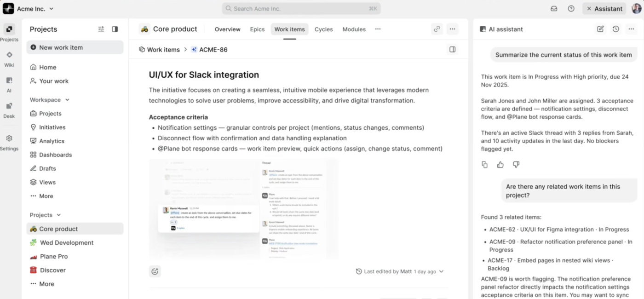This screenshot has width=644, height=299.
Task: Start new chat with compose icon
Action: [600, 29]
